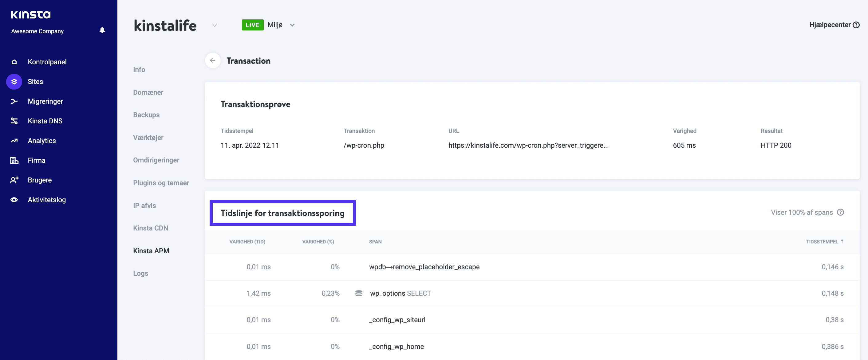Click the Aktivitetslog eye icon

tap(14, 200)
